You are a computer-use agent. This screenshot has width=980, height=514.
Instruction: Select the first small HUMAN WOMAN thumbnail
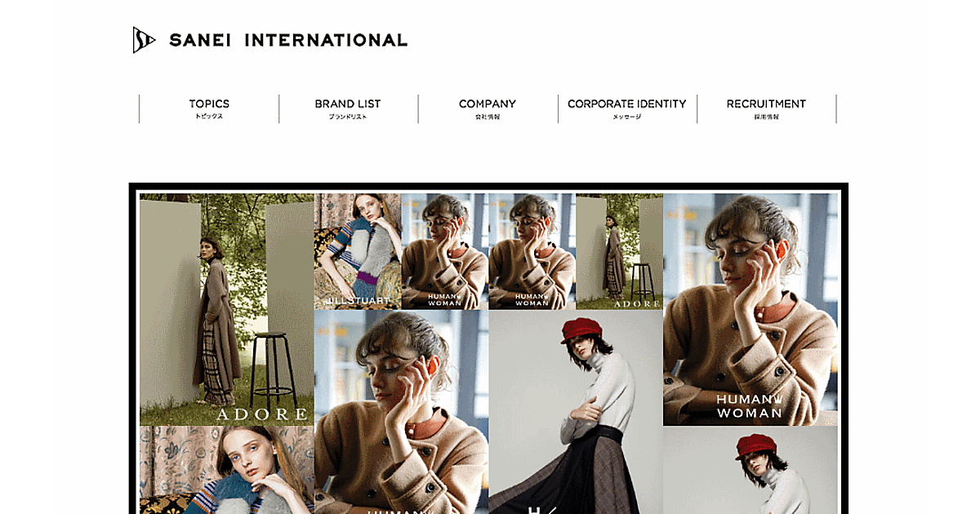tap(445, 251)
